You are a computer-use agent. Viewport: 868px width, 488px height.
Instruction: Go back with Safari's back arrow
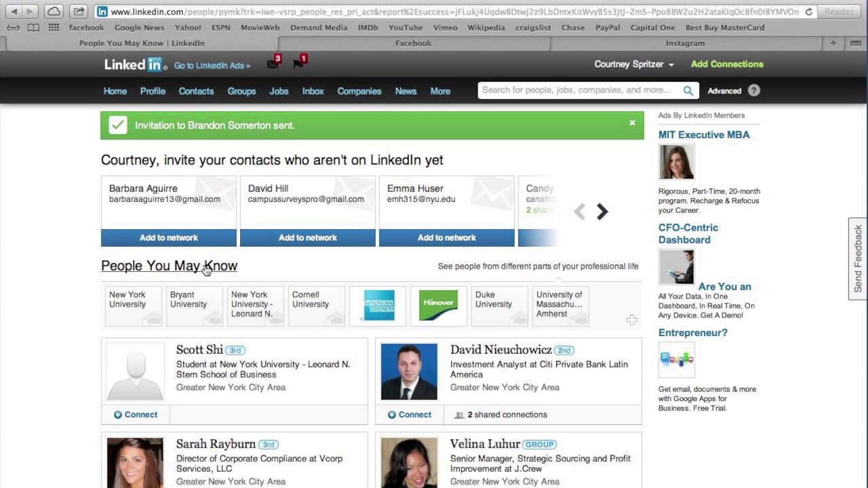tap(14, 12)
